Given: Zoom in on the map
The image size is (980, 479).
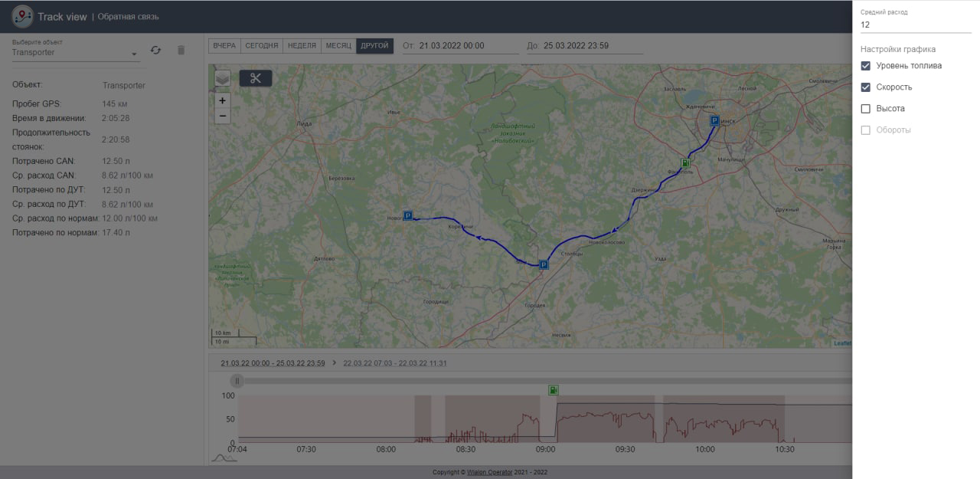Looking at the screenshot, I should pos(223,100).
